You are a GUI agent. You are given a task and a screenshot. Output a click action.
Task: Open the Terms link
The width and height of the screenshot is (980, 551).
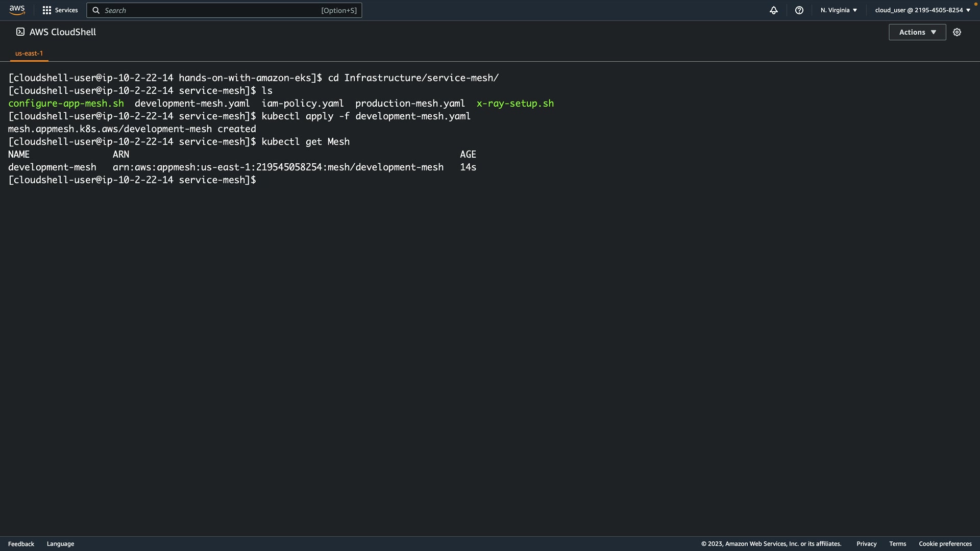click(897, 544)
